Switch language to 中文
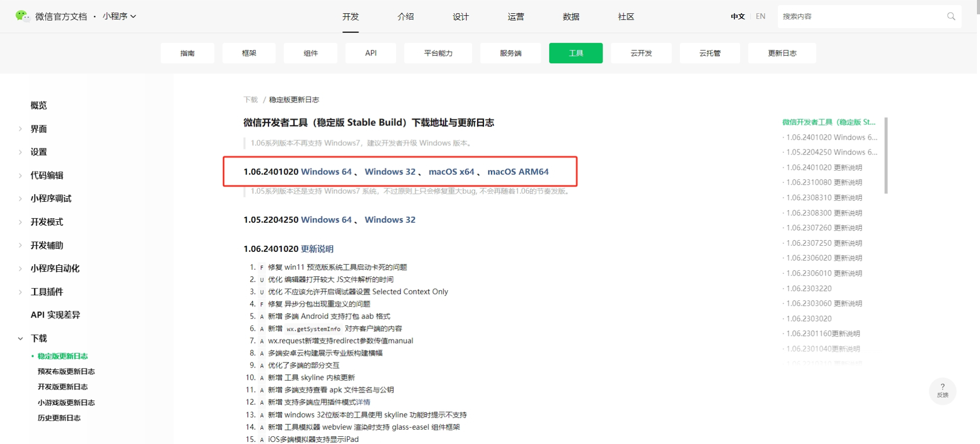The height and width of the screenshot is (444, 980). (x=738, y=16)
